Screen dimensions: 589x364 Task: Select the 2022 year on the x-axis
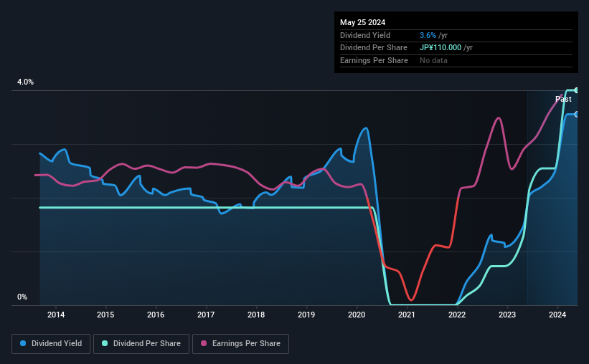457,315
